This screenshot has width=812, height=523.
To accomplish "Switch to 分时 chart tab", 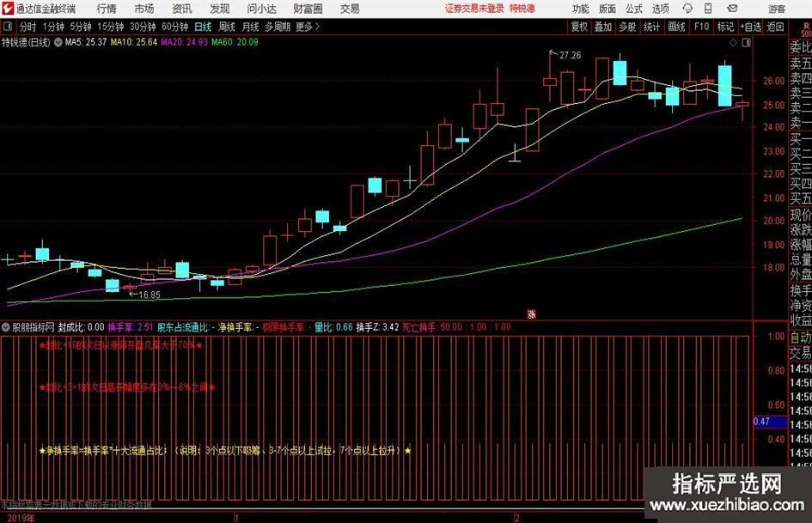I will (x=27, y=27).
